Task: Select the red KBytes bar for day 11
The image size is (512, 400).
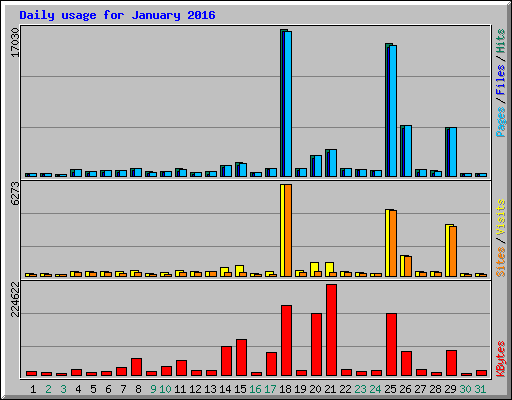Action: [x=181, y=368]
